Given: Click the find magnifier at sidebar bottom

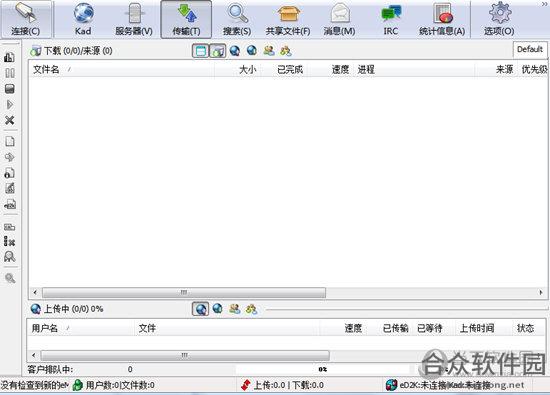Looking at the screenshot, I should (x=10, y=278).
